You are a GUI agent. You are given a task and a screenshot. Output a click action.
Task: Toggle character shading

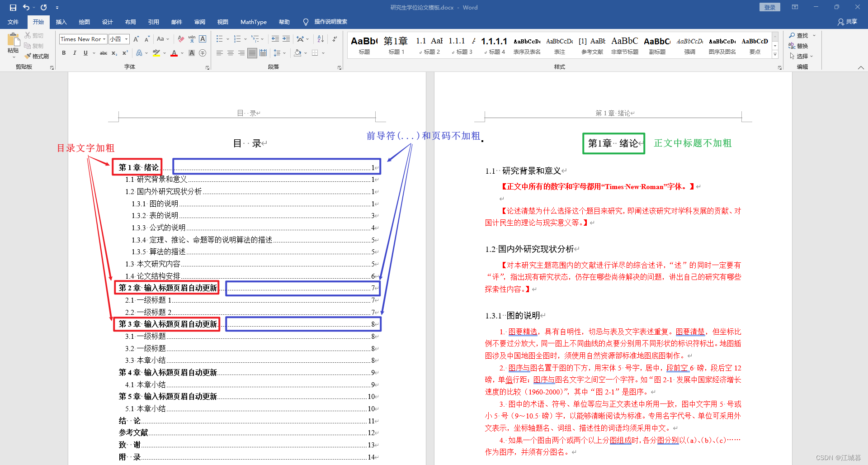[192, 53]
